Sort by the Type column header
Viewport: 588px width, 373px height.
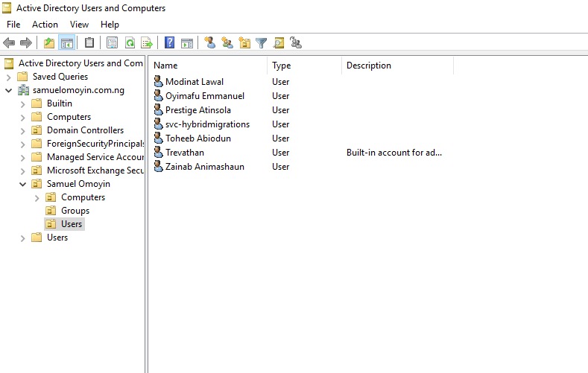point(305,66)
